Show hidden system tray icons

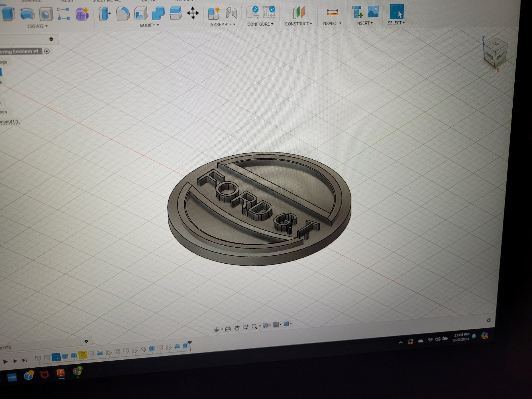click(x=401, y=343)
